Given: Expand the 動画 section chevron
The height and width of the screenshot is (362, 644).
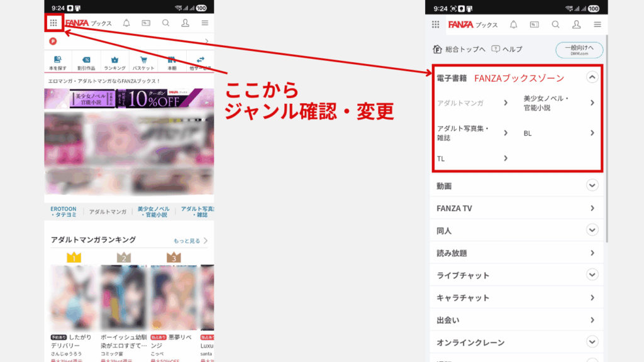Looking at the screenshot, I should [592, 185].
